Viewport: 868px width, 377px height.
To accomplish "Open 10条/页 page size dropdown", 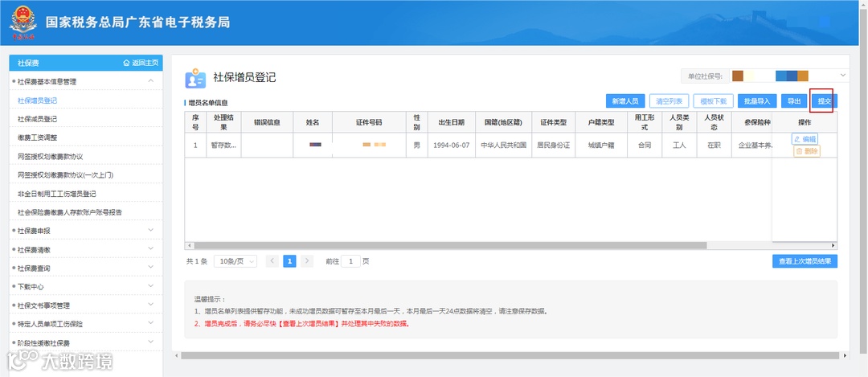I will [235, 261].
